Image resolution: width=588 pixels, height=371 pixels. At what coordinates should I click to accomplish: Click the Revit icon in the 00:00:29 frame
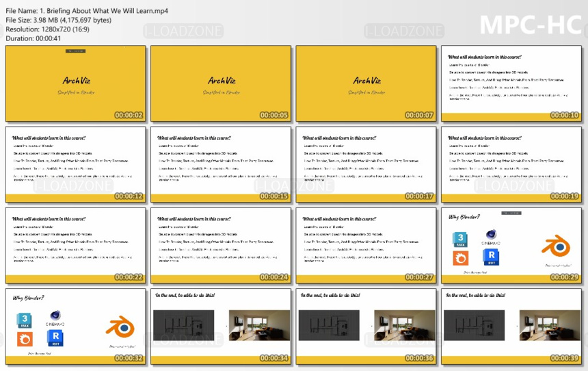pos(491,257)
